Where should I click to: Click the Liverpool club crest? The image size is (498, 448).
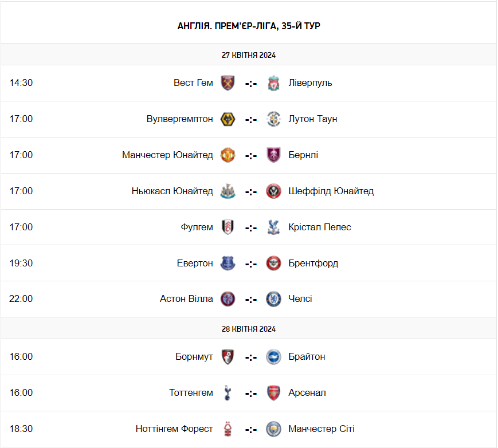273,83
